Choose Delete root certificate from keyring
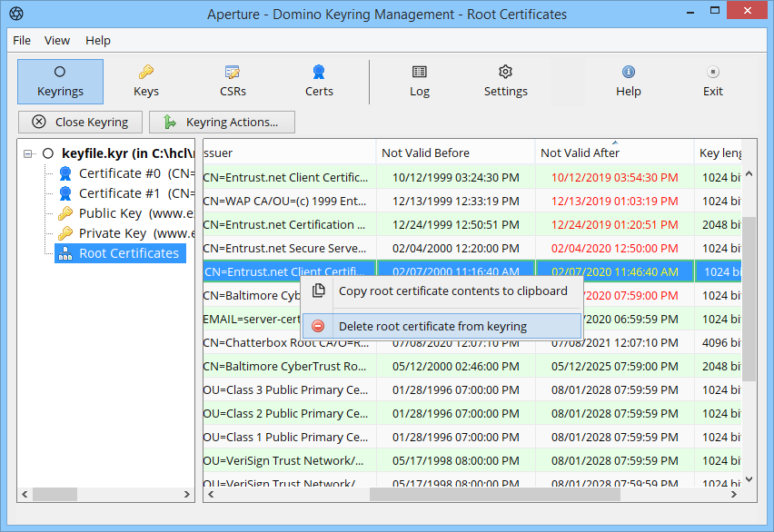 pos(442,326)
